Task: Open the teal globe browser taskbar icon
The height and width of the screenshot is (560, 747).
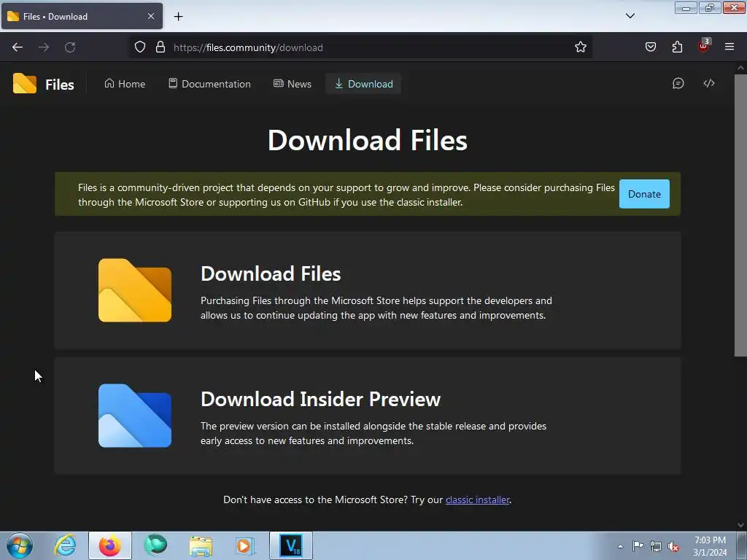Action: [x=155, y=545]
